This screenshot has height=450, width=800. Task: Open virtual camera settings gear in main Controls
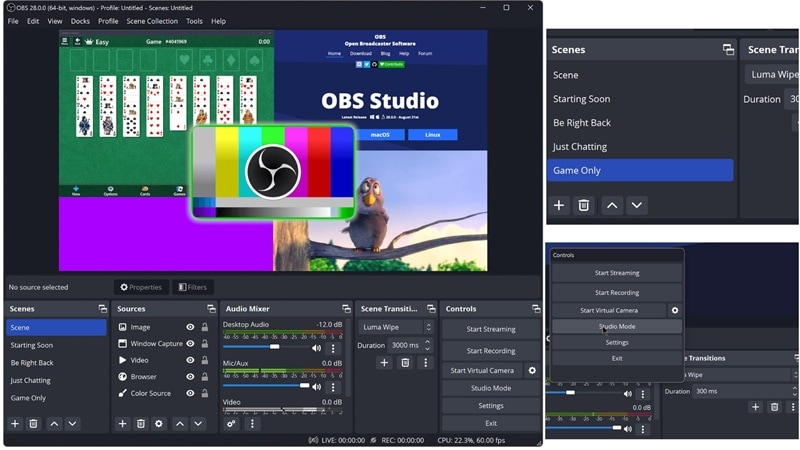coord(532,370)
